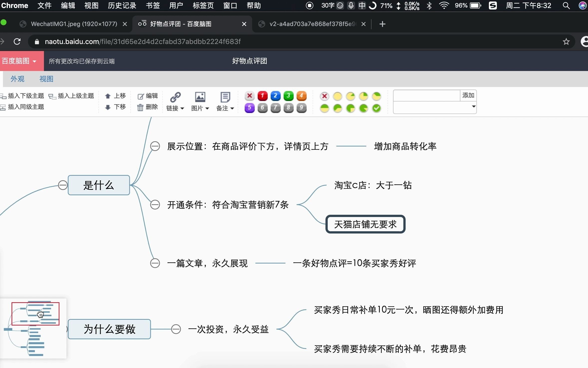The width and height of the screenshot is (588, 368).
Task: Collapse 一篇文章，永久展现 node
Action: 155,263
